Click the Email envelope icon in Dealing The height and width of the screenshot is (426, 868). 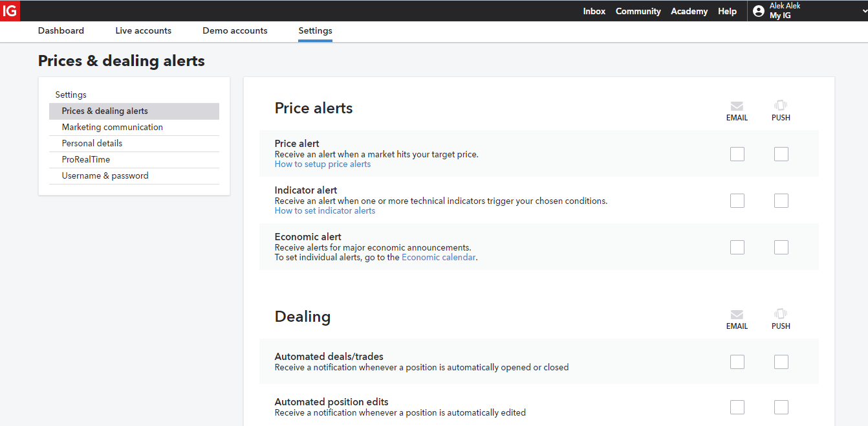point(737,315)
